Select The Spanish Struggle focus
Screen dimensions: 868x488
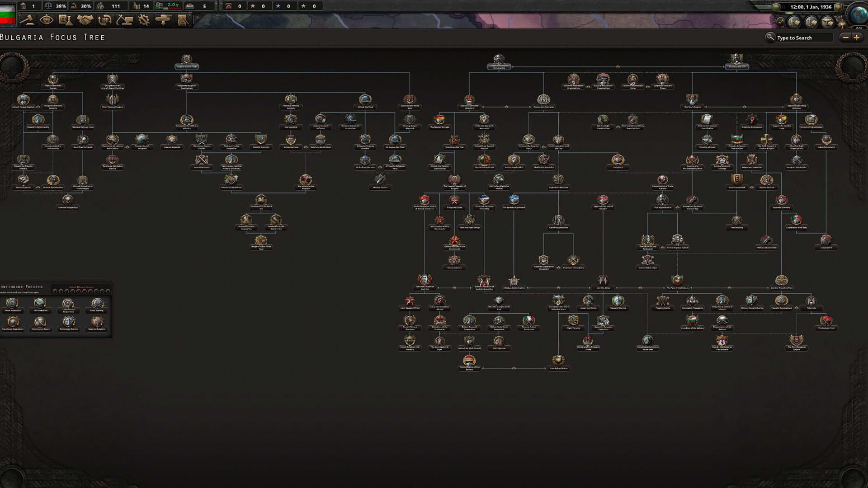coord(439,122)
